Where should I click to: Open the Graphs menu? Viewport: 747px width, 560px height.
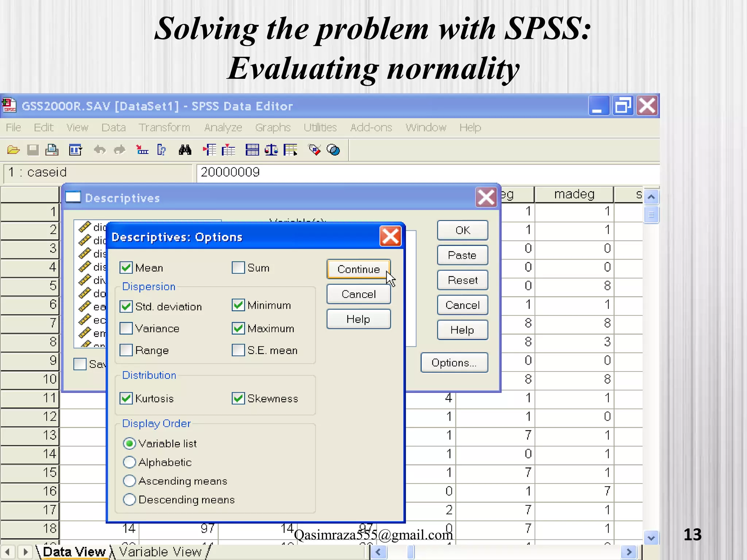pyautogui.click(x=273, y=127)
